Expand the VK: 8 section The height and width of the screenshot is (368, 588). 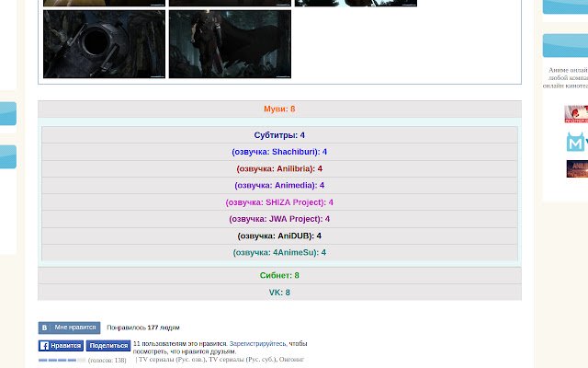279,293
